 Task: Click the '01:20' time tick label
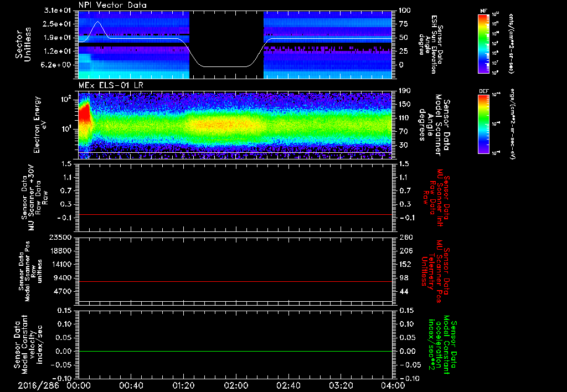[183, 385]
